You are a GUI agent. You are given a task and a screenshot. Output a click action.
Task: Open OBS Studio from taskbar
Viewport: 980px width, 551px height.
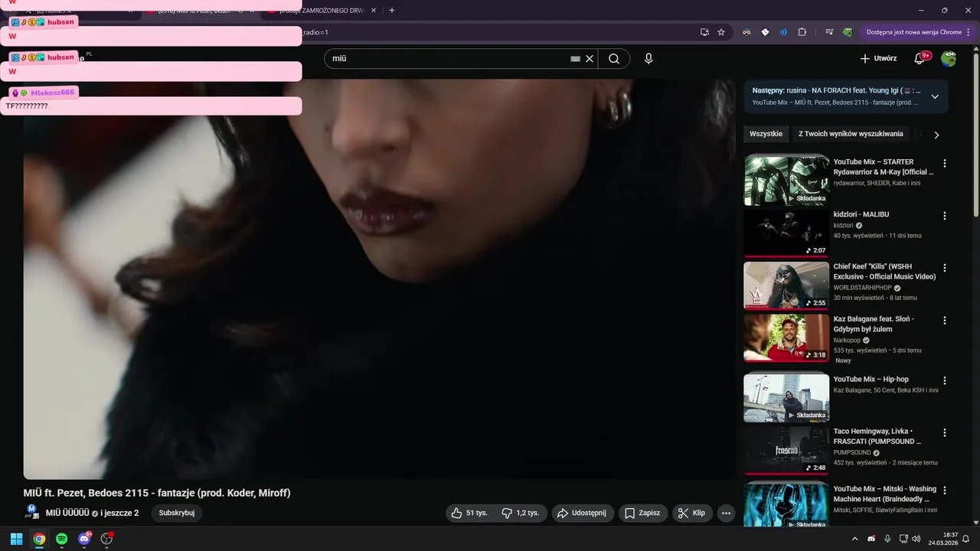[x=106, y=539]
